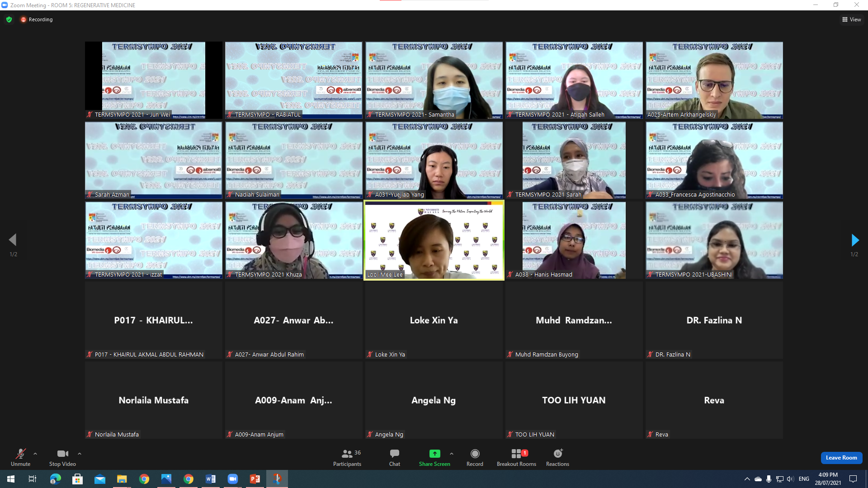This screenshot has width=868, height=488.
Task: Expand audio options arrow beside Unmute
Action: point(35,454)
